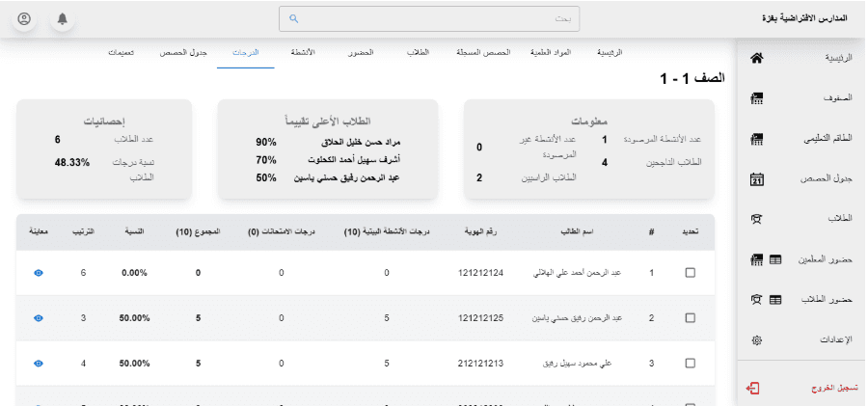Open the user account profile icon

click(x=24, y=19)
